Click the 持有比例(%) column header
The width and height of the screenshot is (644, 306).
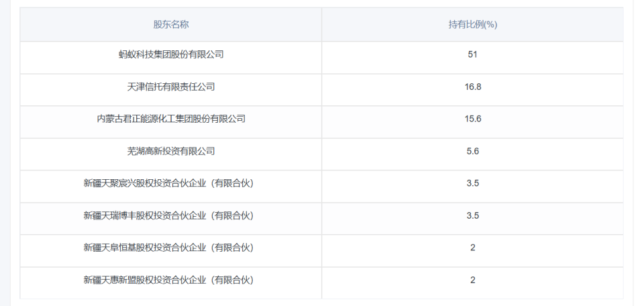point(472,25)
